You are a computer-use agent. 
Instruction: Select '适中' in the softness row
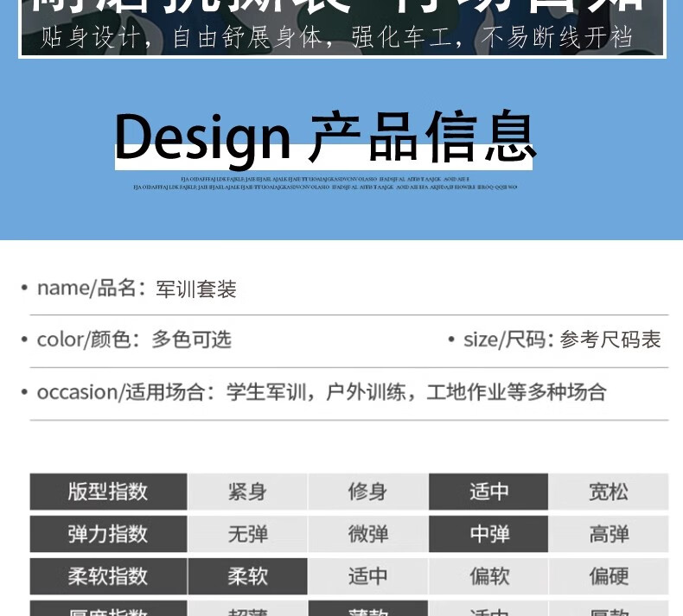tap(368, 576)
